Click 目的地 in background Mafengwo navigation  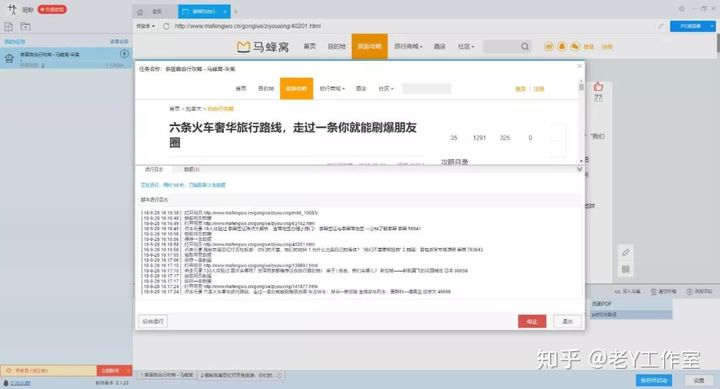336,46
